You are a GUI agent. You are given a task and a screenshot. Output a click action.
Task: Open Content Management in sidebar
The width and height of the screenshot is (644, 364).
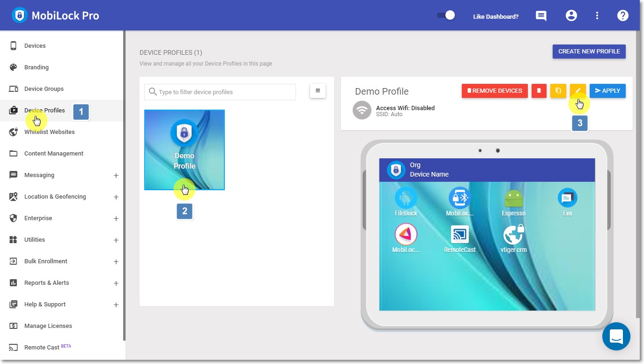click(62, 154)
